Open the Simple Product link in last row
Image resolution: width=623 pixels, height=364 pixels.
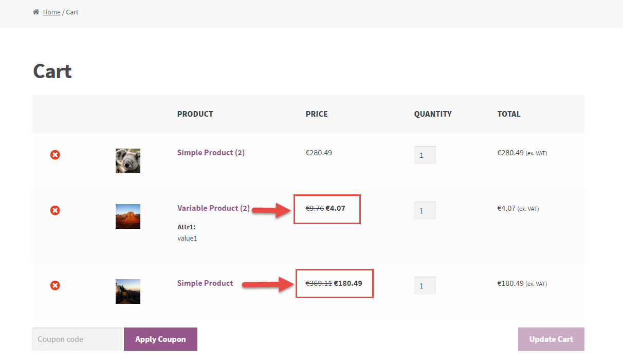[x=205, y=283]
